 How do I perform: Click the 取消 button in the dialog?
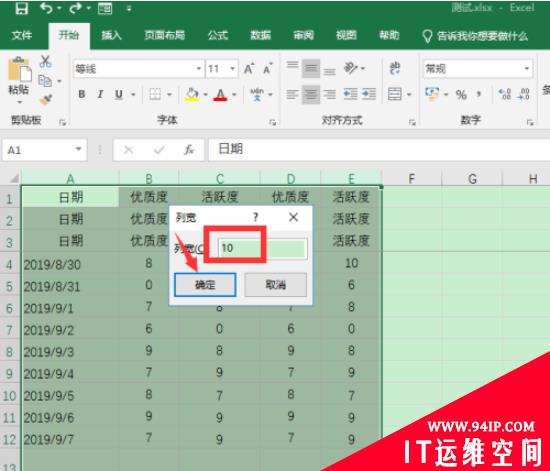coord(275,285)
